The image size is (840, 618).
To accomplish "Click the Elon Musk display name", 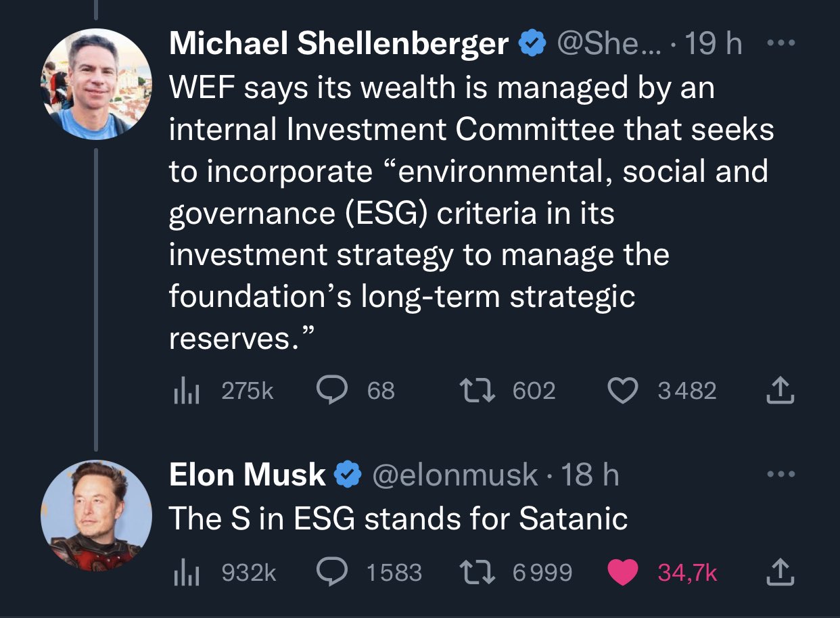I will (x=247, y=475).
